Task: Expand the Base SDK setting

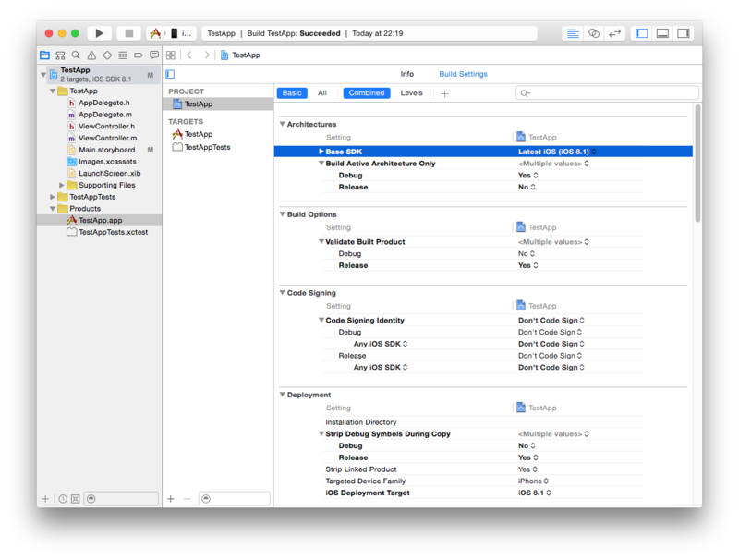Action: pos(321,152)
